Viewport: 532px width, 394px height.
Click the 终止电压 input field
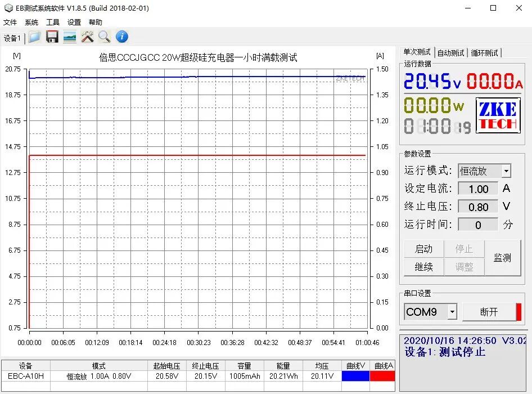coord(478,207)
